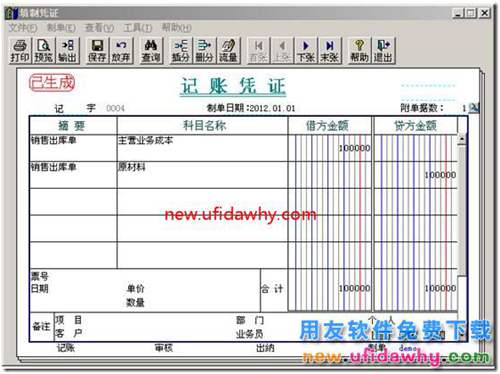Click 单价 label
This screenshot has height=374, width=500.
point(135,289)
